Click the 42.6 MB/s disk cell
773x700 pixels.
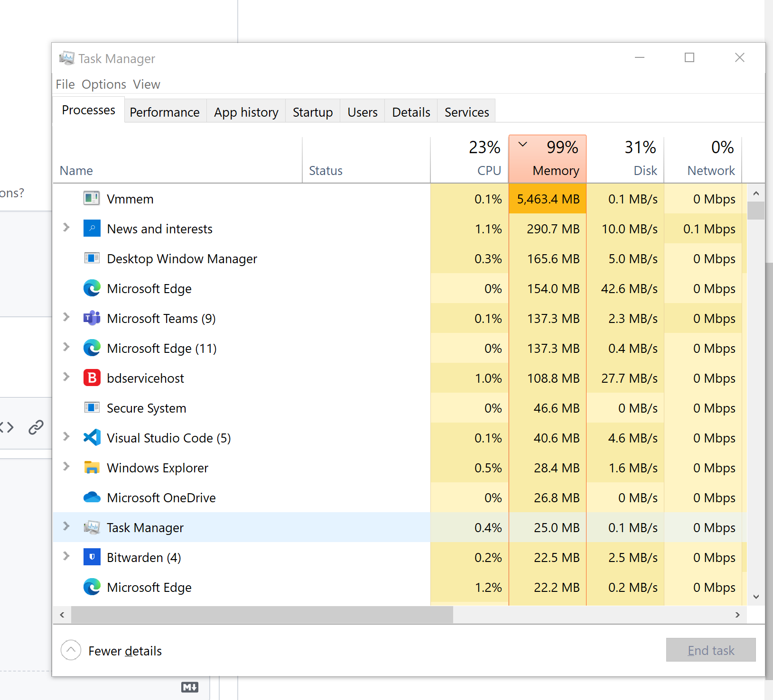pyautogui.click(x=625, y=288)
